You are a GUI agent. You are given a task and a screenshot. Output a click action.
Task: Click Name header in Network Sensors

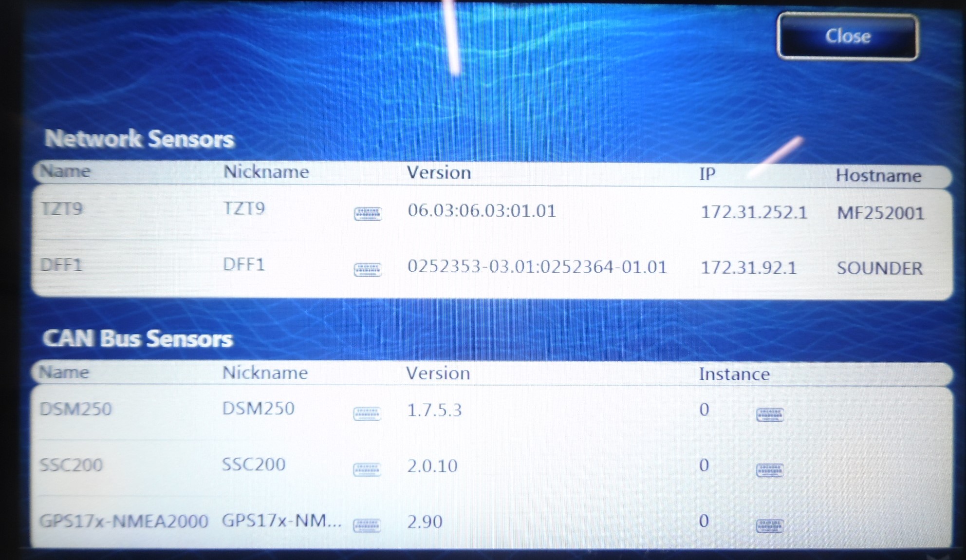[x=65, y=171]
